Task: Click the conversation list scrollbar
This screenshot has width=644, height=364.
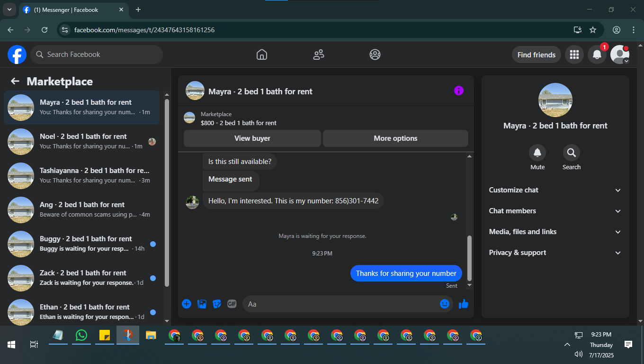Action: pyautogui.click(x=167, y=192)
